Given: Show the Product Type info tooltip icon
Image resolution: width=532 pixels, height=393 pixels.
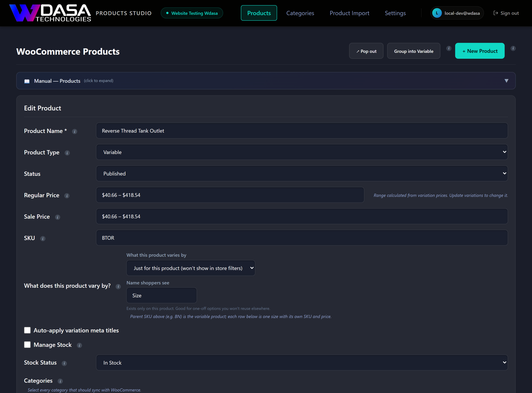Looking at the screenshot, I should click(x=67, y=153).
